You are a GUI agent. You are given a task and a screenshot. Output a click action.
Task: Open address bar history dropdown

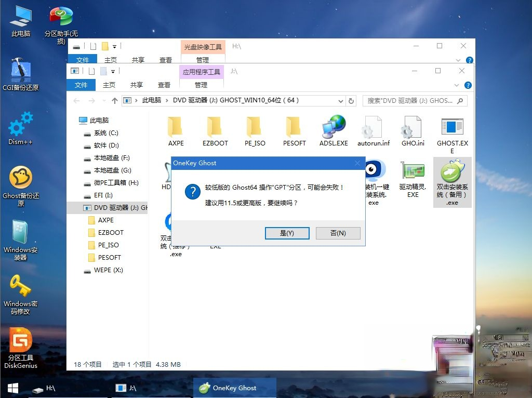coord(340,101)
